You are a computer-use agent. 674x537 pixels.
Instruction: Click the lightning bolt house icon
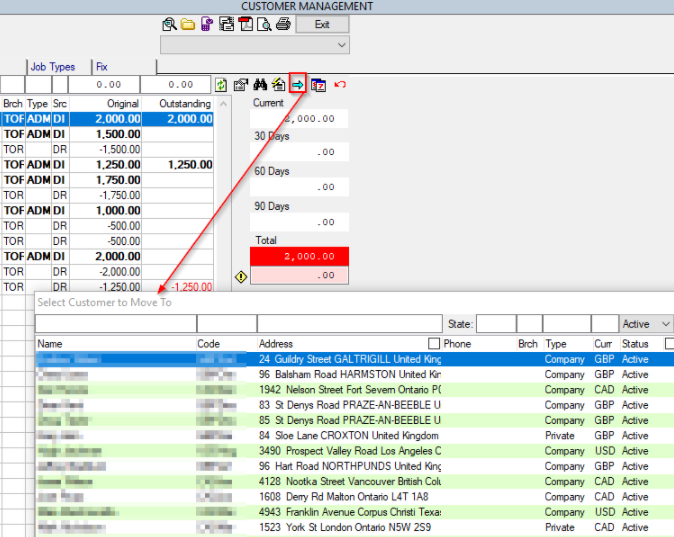pos(279,85)
